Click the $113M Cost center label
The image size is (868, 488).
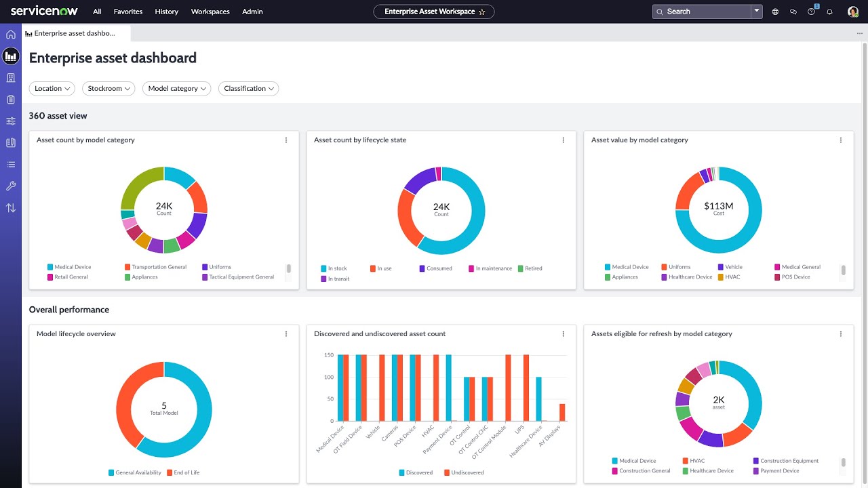click(x=719, y=209)
